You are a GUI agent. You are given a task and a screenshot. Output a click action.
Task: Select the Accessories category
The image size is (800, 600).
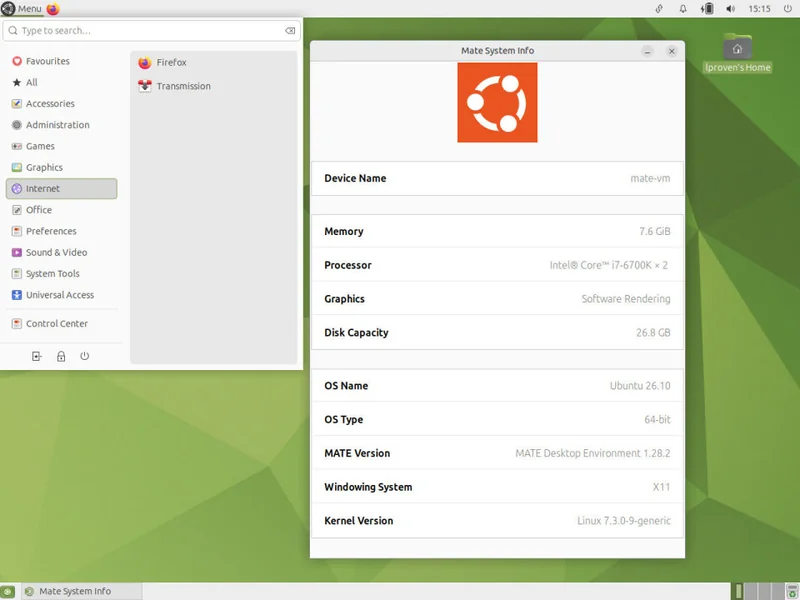click(x=62, y=104)
